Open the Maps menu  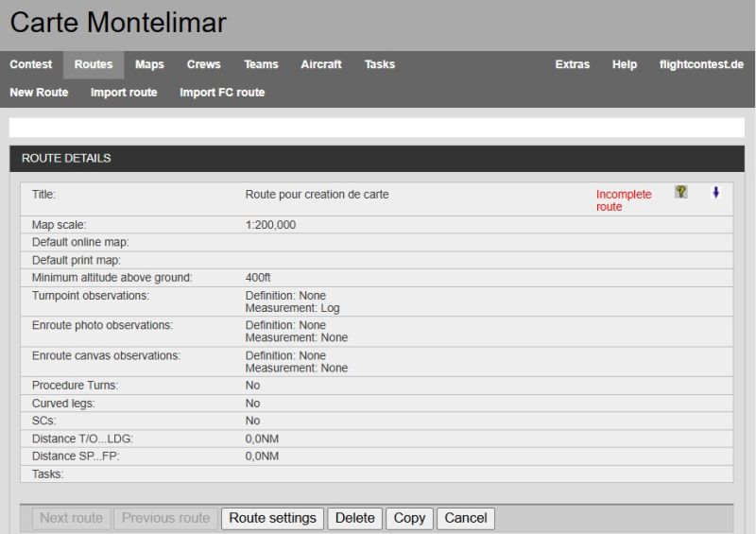(149, 64)
